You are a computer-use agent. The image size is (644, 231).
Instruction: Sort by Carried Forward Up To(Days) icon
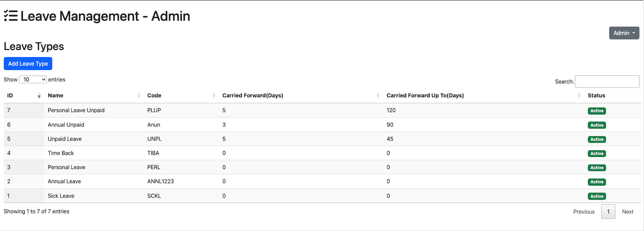coord(579,96)
